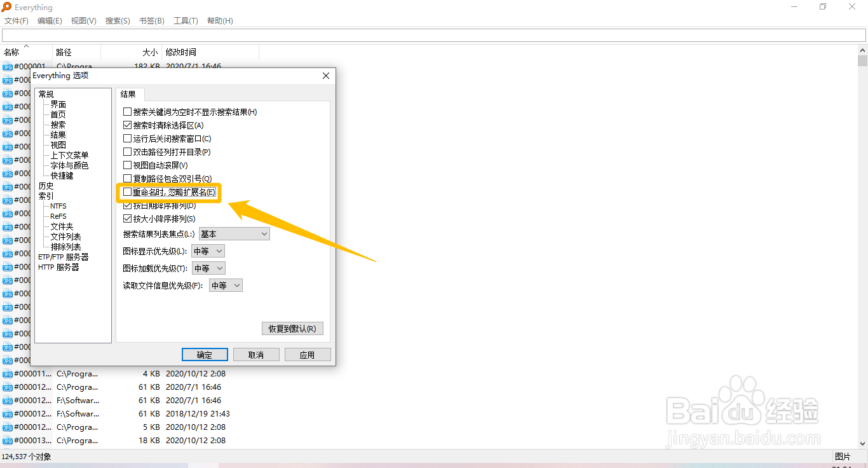Sort by 修改时间 column header

click(210, 52)
